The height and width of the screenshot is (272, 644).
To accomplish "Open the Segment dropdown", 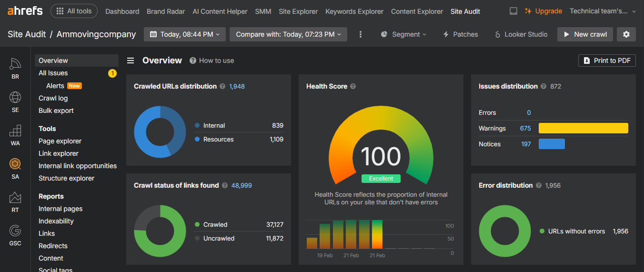I will click(404, 34).
